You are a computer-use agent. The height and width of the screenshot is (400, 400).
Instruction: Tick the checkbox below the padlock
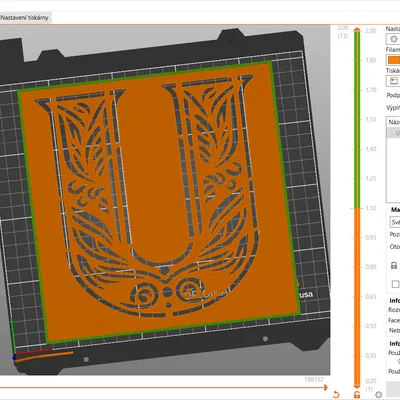pos(395,284)
